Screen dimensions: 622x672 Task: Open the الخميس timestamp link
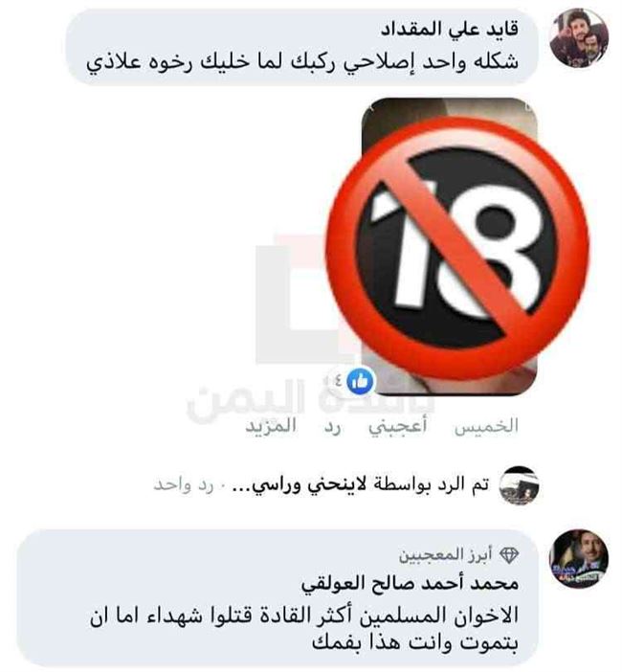(x=486, y=426)
